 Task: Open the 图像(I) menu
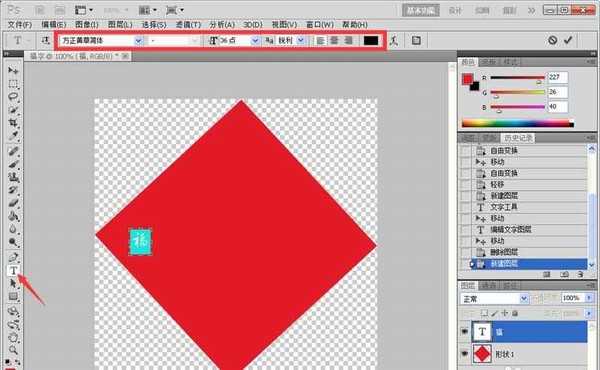click(x=86, y=24)
